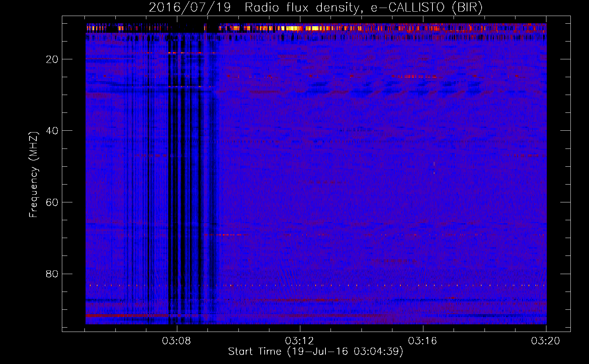Click the plot title 'Radio flux density, e-CALLISTO (BIR)'

pos(364,8)
